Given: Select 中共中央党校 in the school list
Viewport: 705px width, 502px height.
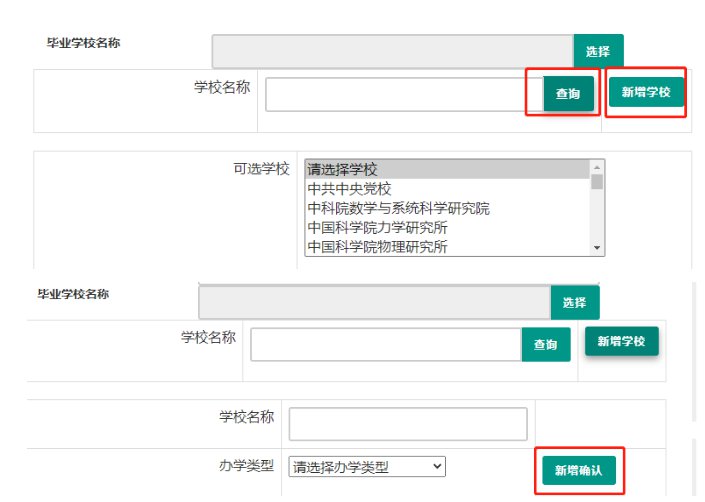Looking at the screenshot, I should click(349, 189).
